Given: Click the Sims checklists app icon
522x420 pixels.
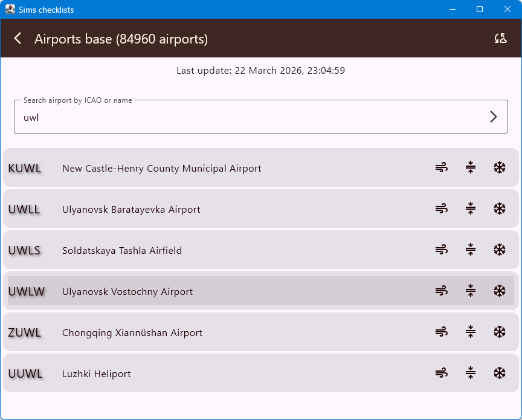Looking at the screenshot, I should pos(10,9).
